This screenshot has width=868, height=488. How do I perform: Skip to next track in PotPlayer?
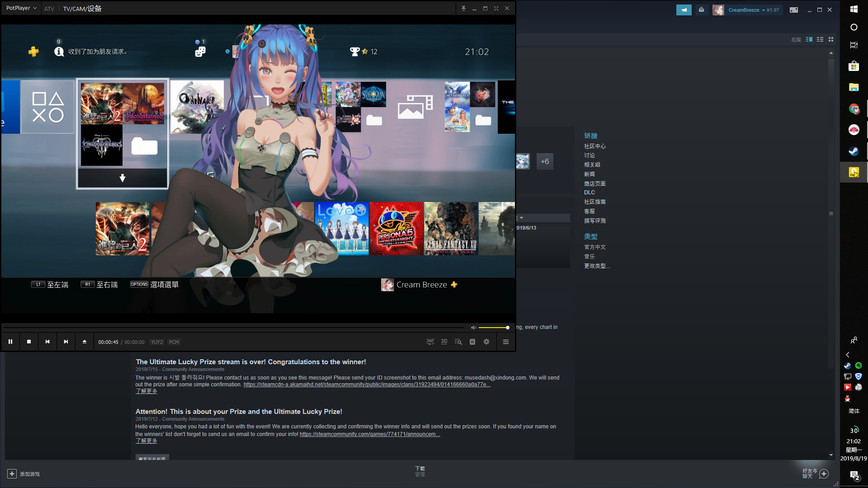point(66,342)
